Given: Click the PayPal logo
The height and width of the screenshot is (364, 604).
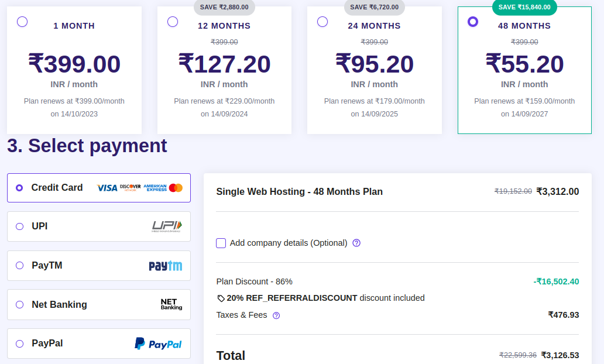Looking at the screenshot, I should pyautogui.click(x=158, y=344).
